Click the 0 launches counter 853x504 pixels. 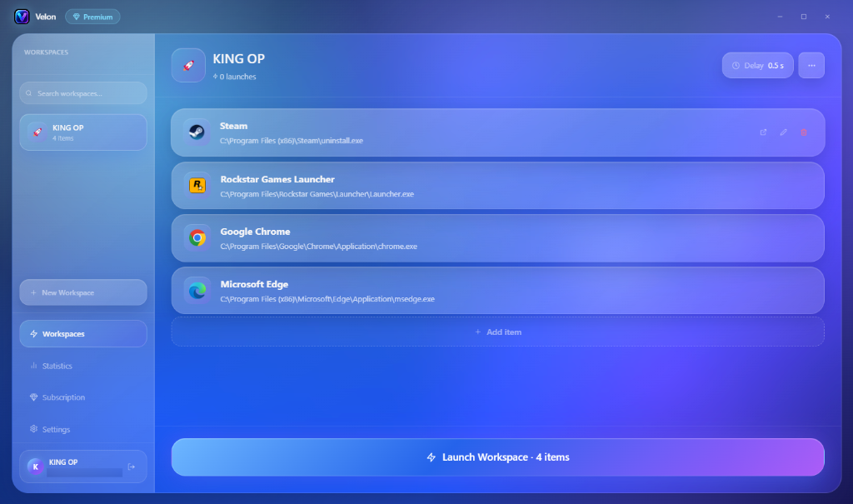(x=234, y=77)
